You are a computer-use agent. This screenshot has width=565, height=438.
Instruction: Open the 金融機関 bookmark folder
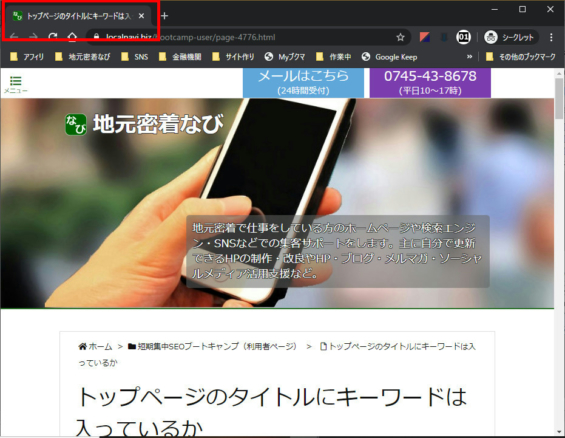click(180, 57)
